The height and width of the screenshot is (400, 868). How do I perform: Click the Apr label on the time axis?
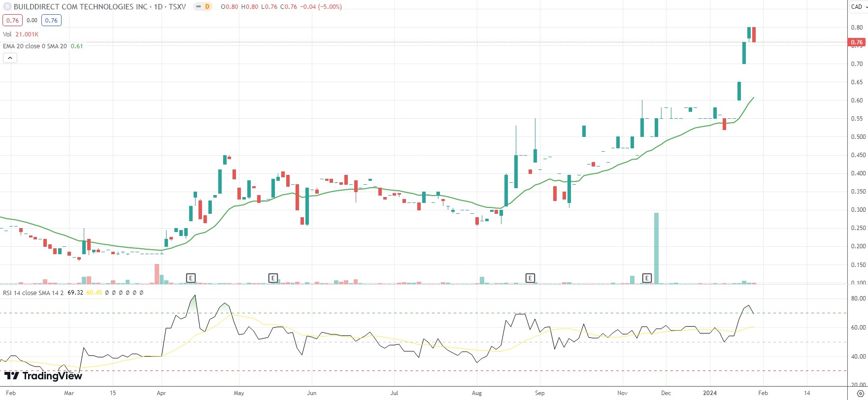coord(161,393)
